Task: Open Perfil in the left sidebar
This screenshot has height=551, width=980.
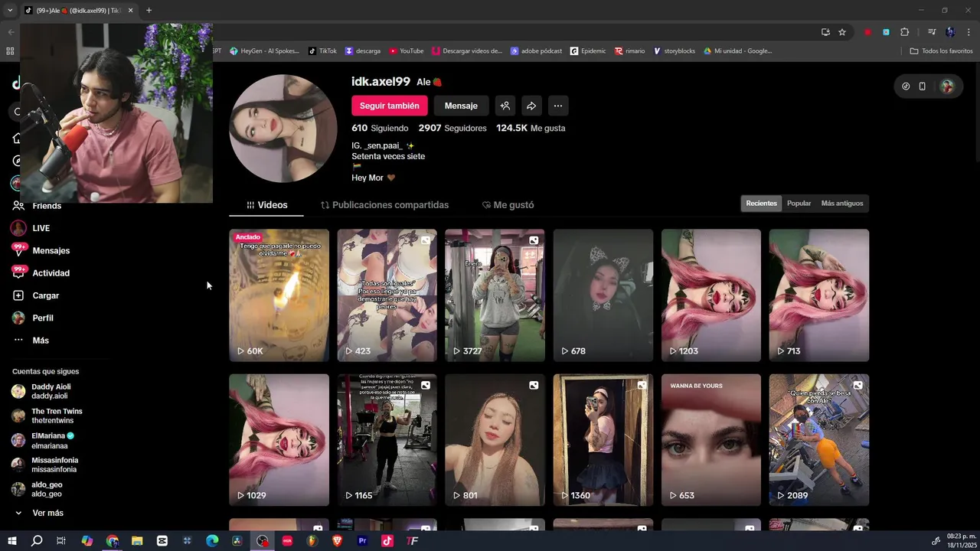Action: (42, 318)
